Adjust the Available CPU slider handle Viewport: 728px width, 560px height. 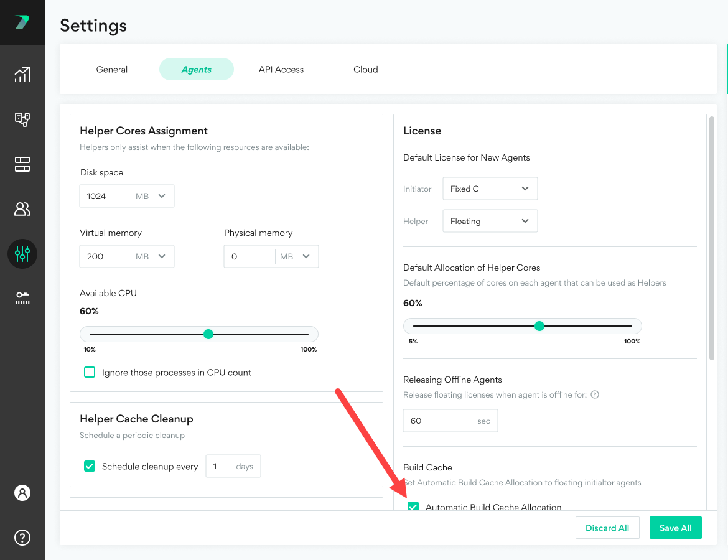[x=208, y=334]
